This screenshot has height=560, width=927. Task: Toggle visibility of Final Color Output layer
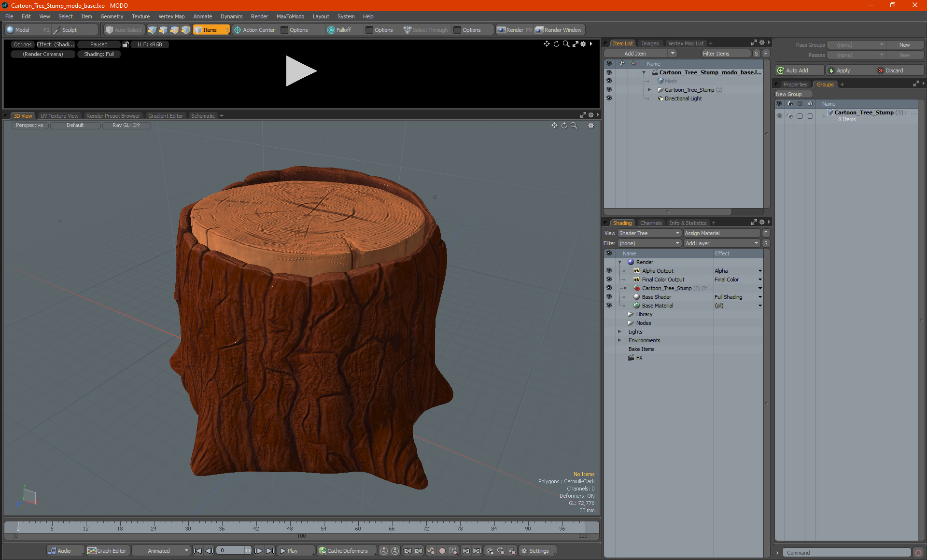tap(609, 280)
